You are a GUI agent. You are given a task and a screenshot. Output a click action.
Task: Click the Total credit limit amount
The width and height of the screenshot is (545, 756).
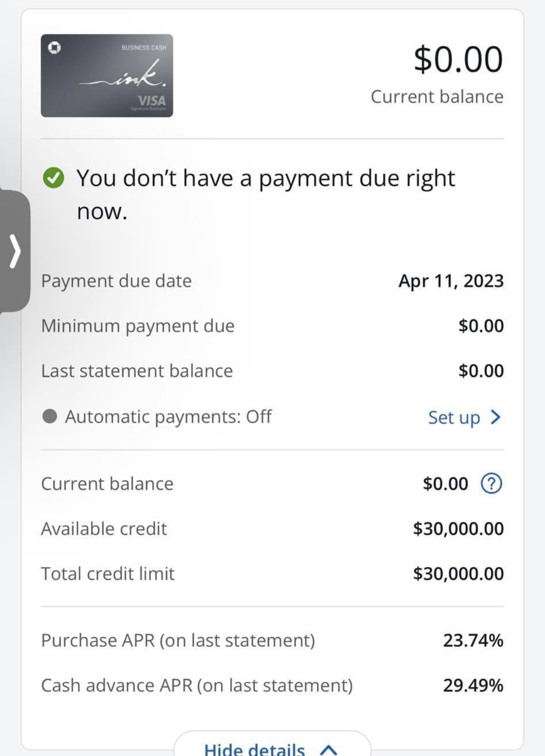tap(458, 574)
